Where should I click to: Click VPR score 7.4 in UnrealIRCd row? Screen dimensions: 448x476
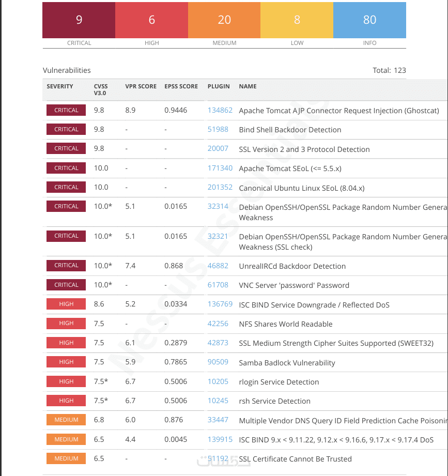pyautogui.click(x=130, y=266)
